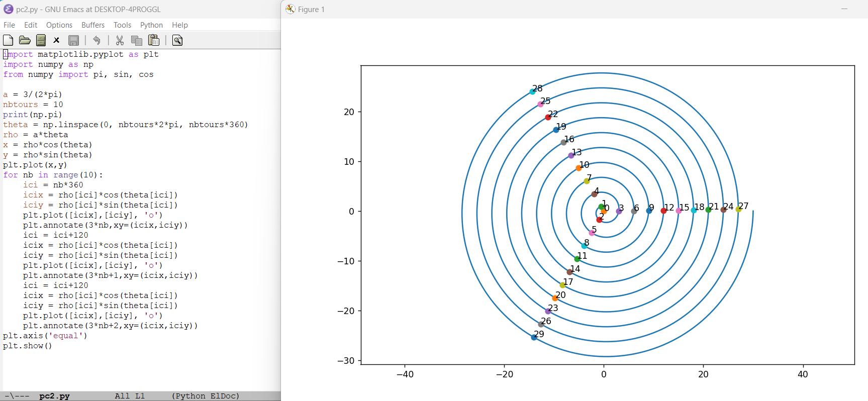The image size is (868, 401).
Task: Click the pc2.py buffer name in mode line
Action: (54, 396)
